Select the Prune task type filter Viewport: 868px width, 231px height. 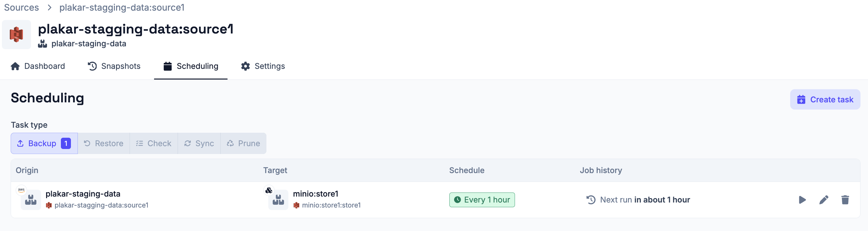[243, 144]
